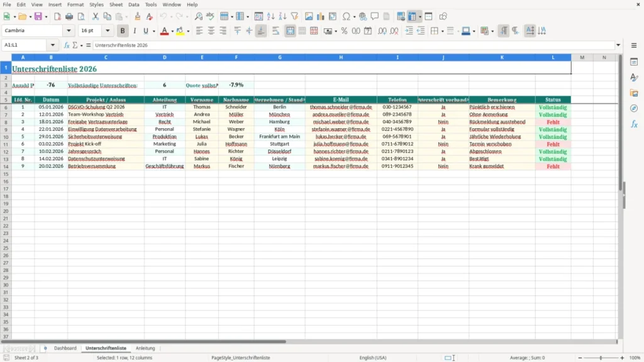Insert Chart icon in toolbar
644x362 pixels.
(x=321, y=16)
